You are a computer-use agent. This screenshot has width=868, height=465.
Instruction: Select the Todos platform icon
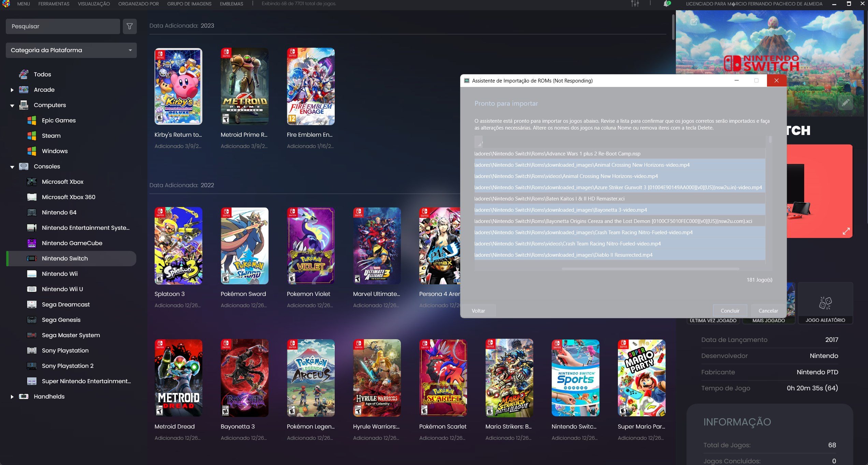point(24,74)
